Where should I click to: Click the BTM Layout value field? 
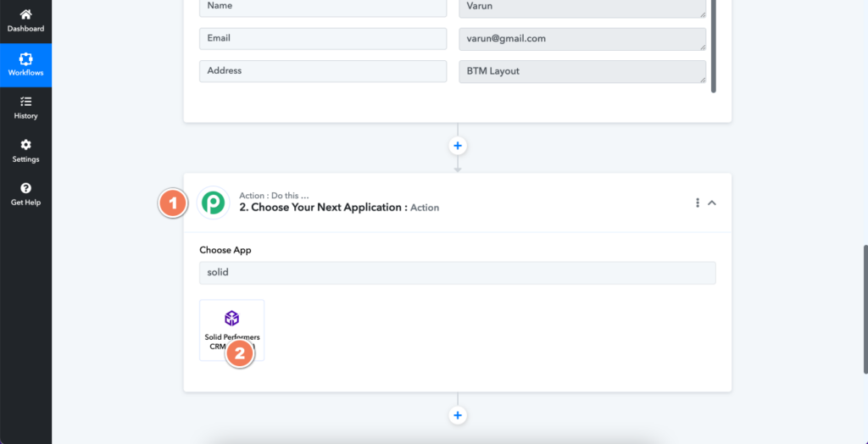click(582, 71)
